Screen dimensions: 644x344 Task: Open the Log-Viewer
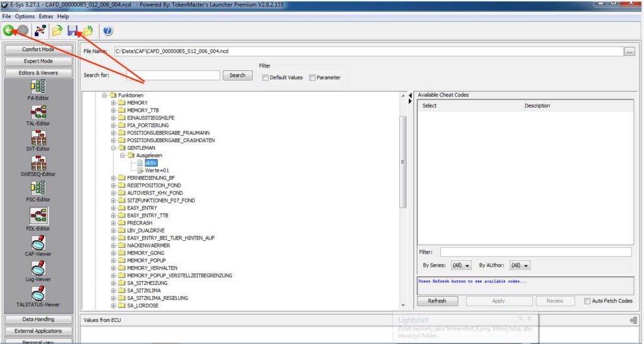point(38,268)
